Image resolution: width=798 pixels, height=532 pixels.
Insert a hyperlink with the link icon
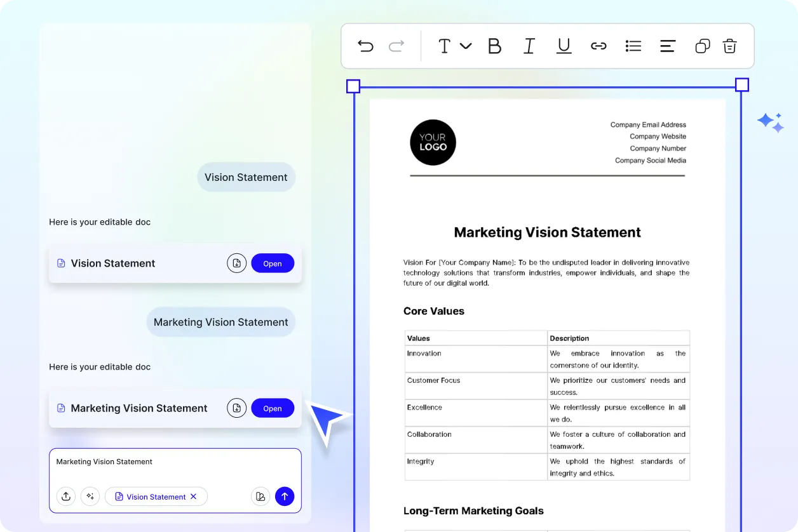(x=598, y=46)
